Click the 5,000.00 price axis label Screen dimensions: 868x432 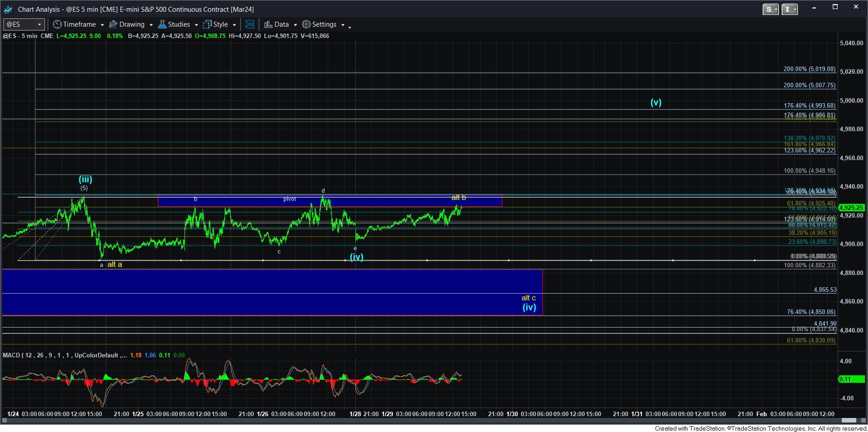tap(851, 100)
